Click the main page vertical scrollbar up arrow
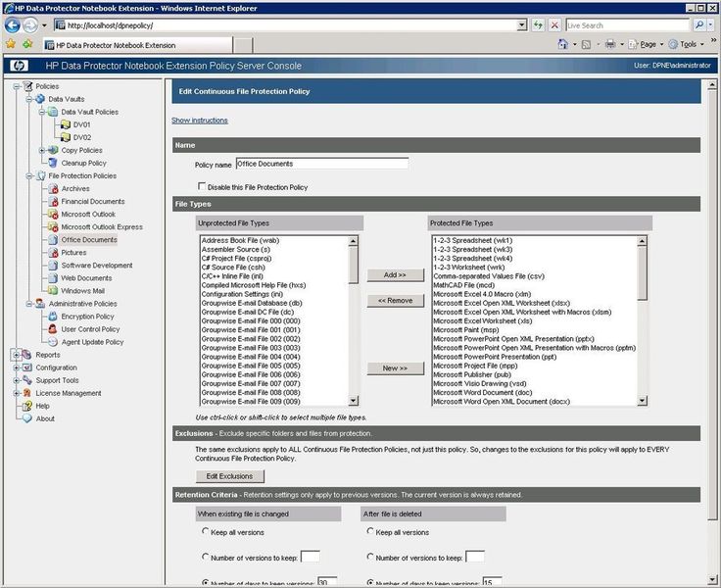The height and width of the screenshot is (588, 721). click(x=712, y=84)
